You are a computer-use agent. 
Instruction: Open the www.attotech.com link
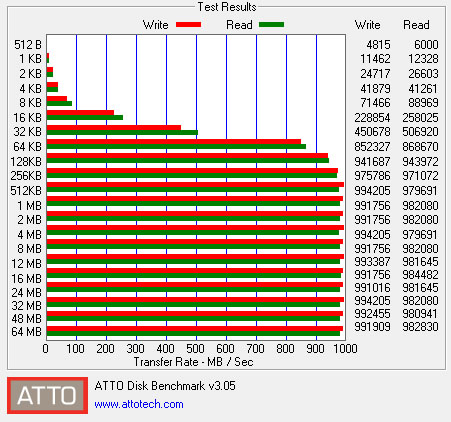(x=139, y=404)
